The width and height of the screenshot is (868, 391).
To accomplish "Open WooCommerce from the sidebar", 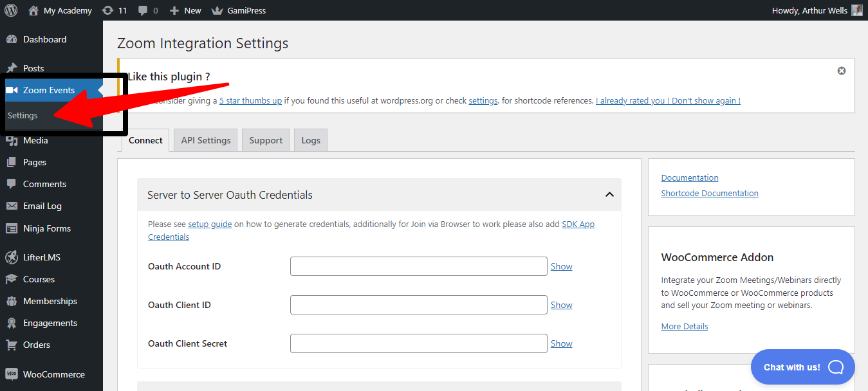I will [x=53, y=374].
